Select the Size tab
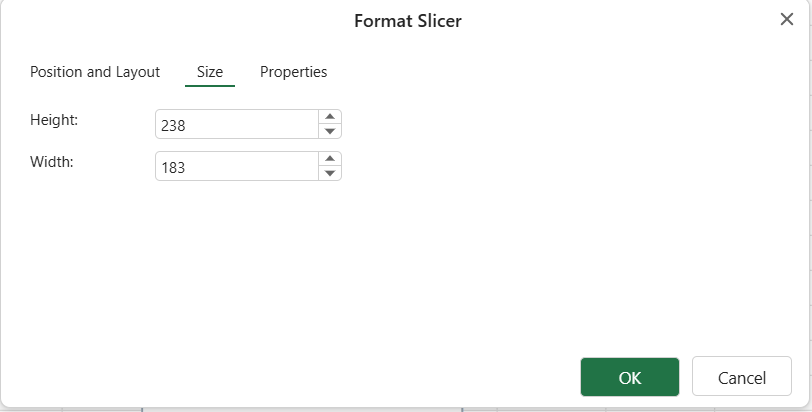 point(210,71)
